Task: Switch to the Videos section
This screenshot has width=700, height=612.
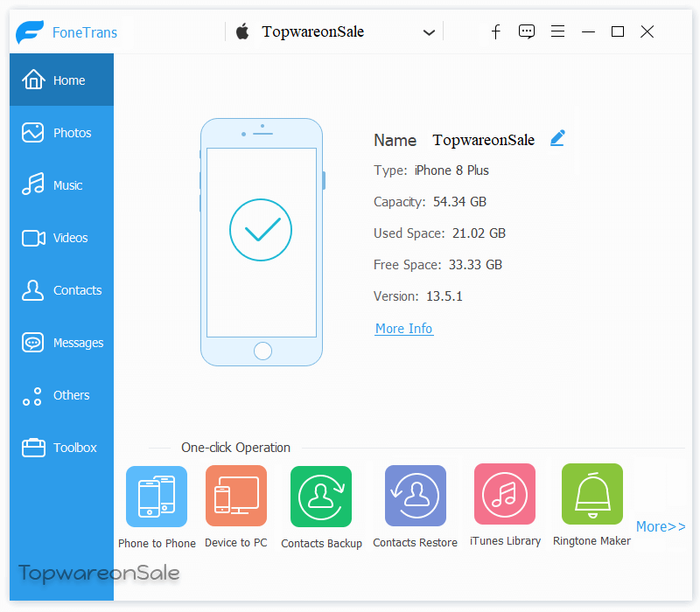Action: pyautogui.click(x=61, y=237)
